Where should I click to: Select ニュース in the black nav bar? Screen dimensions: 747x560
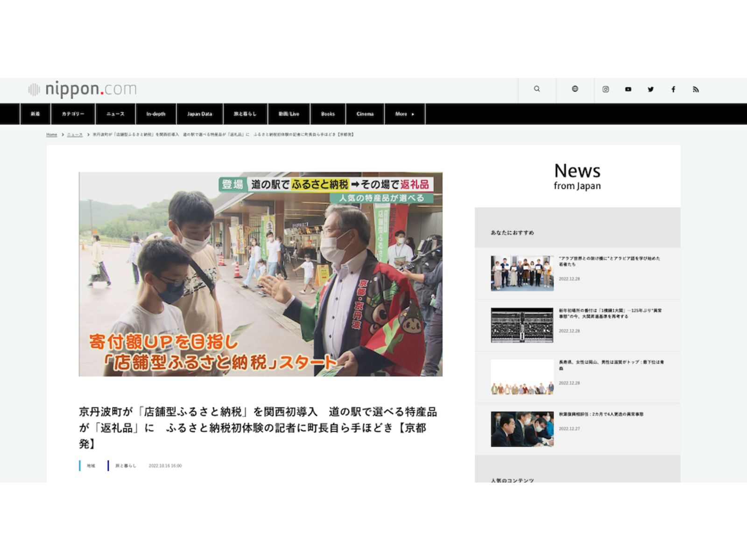115,114
